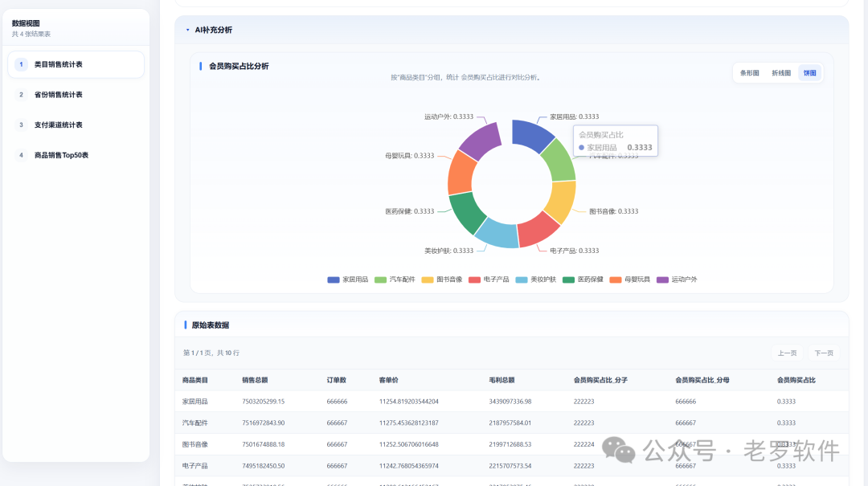Click the 商品类目 column header
This screenshot has height=486, width=868.
(194, 380)
